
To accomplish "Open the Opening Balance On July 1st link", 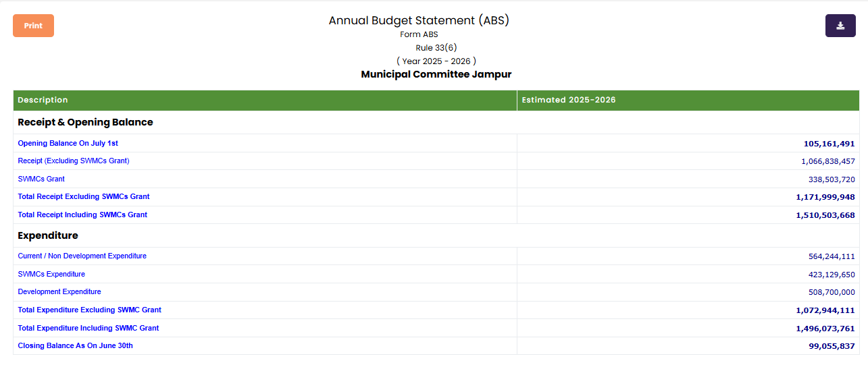I will click(68, 143).
